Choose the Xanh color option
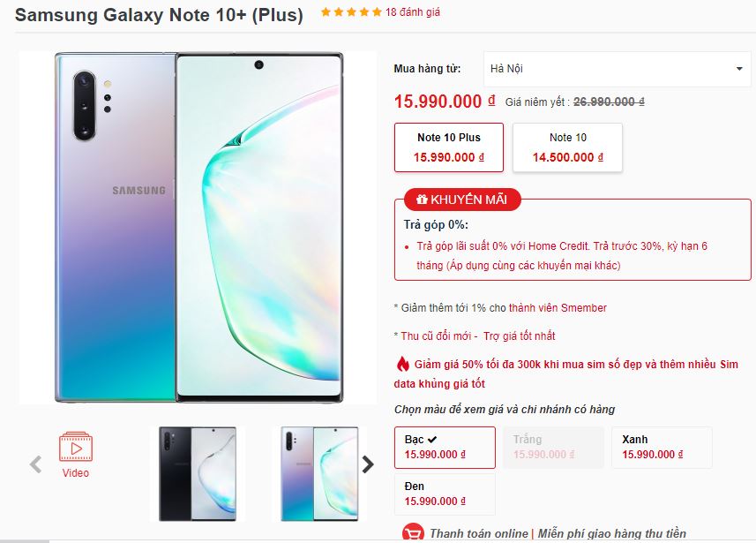The height and width of the screenshot is (543, 756). tap(661, 447)
